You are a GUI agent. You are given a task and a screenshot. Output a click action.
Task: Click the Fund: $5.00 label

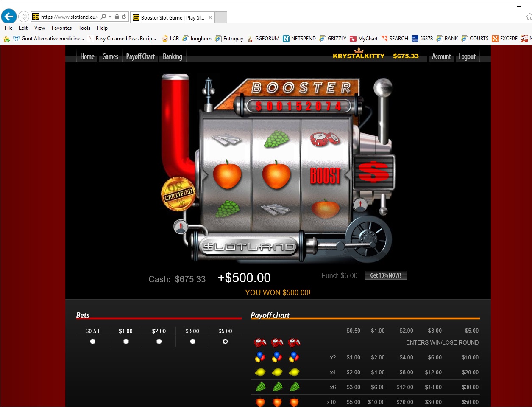pos(339,275)
